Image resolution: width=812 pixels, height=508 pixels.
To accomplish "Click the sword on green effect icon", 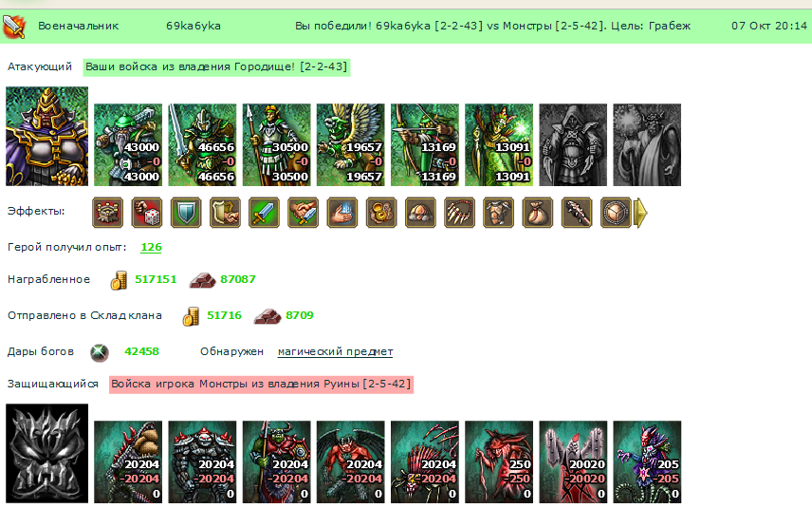I will pos(264,213).
